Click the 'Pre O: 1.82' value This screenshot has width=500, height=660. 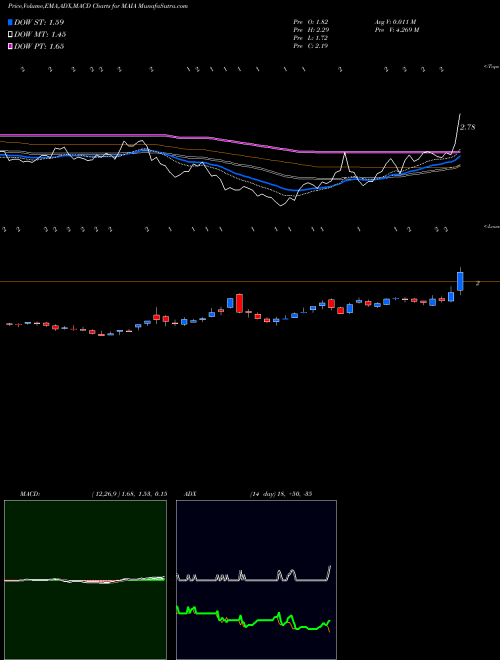[x=311, y=22]
